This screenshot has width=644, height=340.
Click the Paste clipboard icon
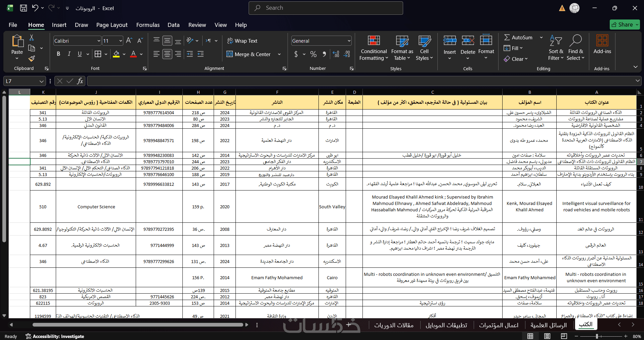(17, 41)
